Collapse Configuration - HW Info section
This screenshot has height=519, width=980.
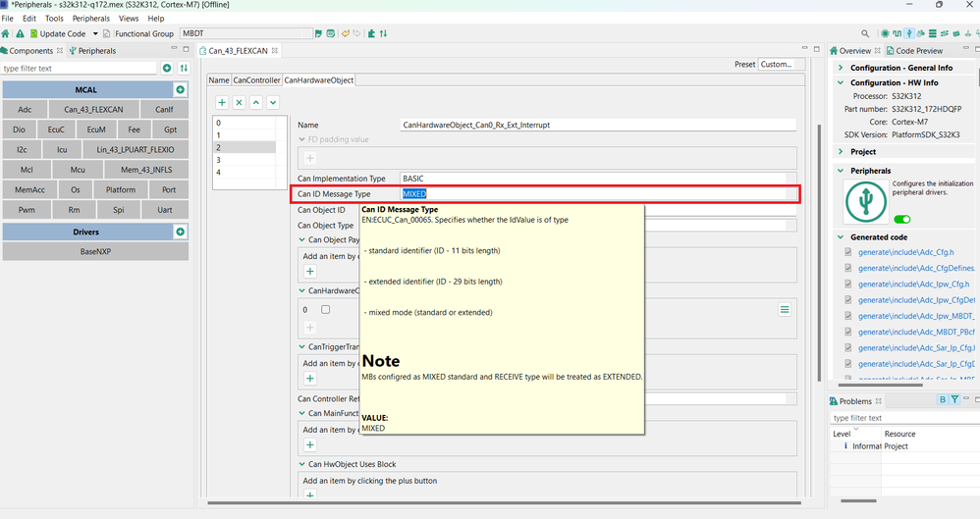click(841, 82)
